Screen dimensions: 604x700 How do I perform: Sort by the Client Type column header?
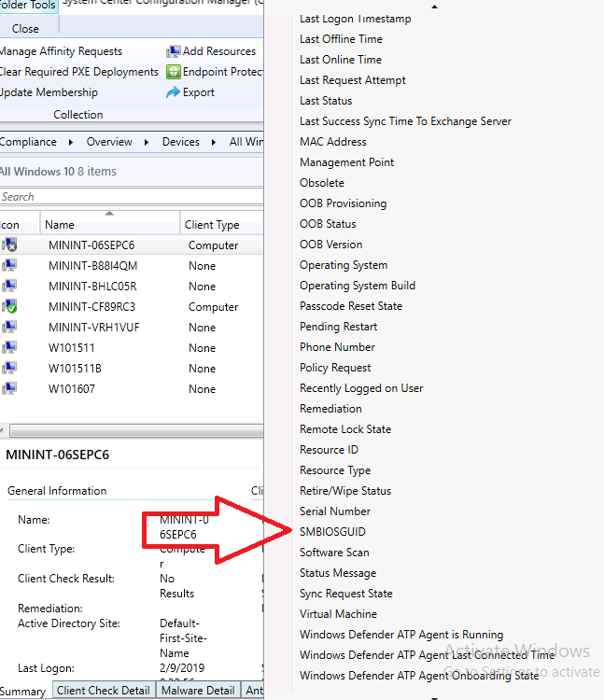coord(222,225)
